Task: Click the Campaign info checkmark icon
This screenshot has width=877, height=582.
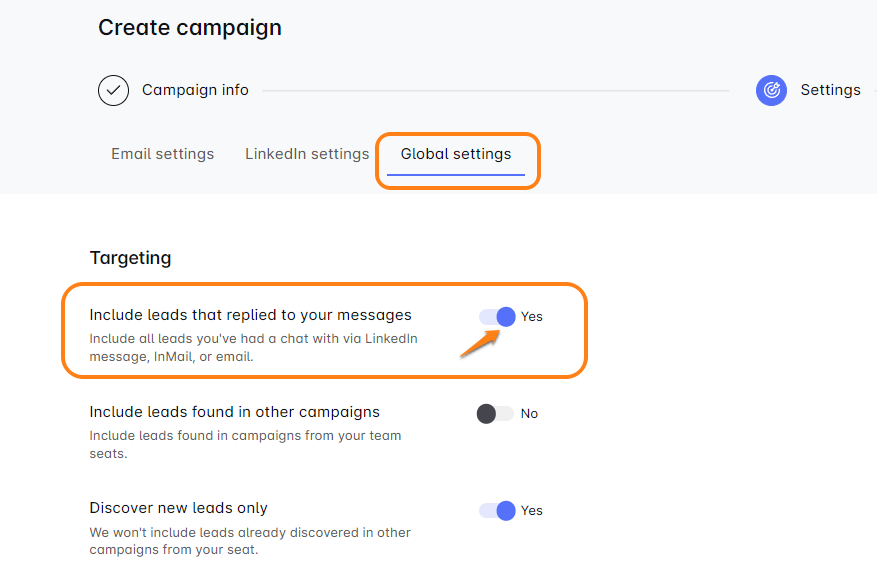Action: [x=113, y=90]
